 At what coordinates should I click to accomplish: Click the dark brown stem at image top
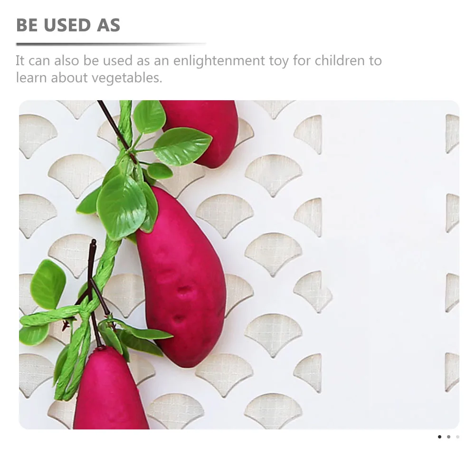(114, 126)
